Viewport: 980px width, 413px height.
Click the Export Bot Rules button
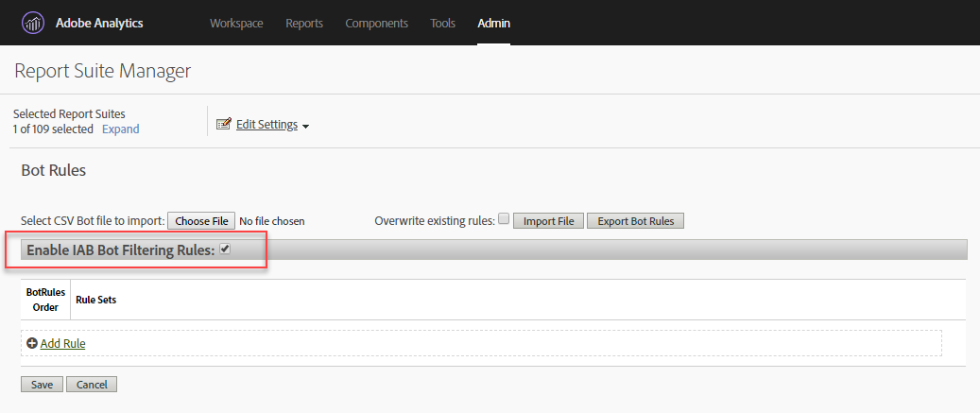(636, 220)
